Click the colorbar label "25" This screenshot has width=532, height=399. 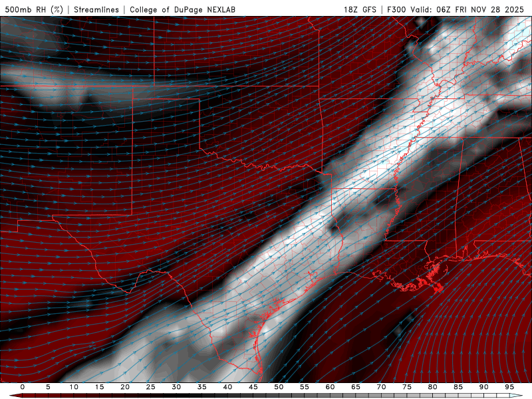151,387
